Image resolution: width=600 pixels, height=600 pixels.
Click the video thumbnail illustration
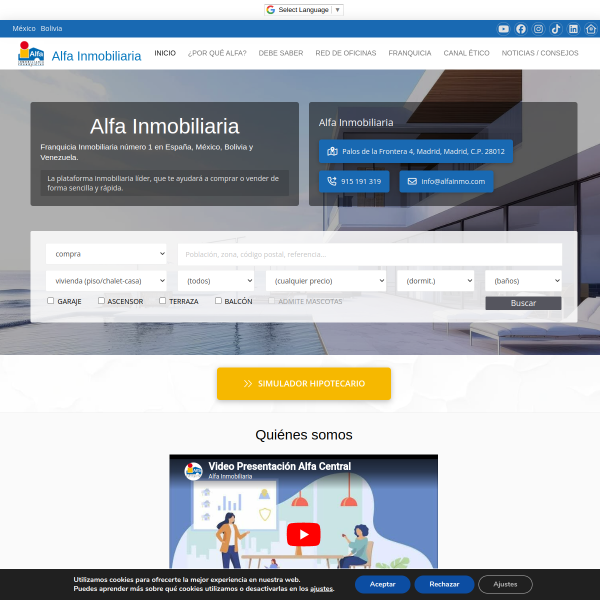click(x=303, y=511)
